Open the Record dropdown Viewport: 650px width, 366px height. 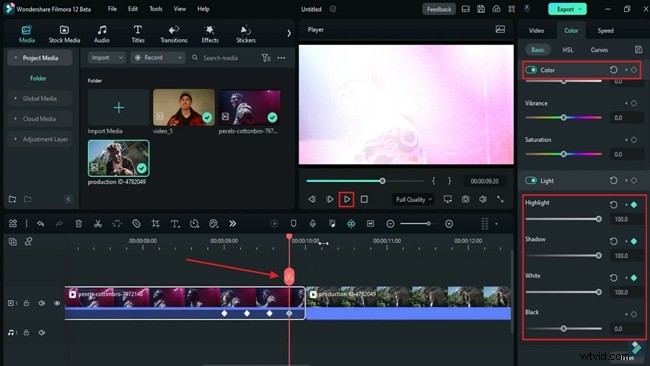tap(158, 58)
